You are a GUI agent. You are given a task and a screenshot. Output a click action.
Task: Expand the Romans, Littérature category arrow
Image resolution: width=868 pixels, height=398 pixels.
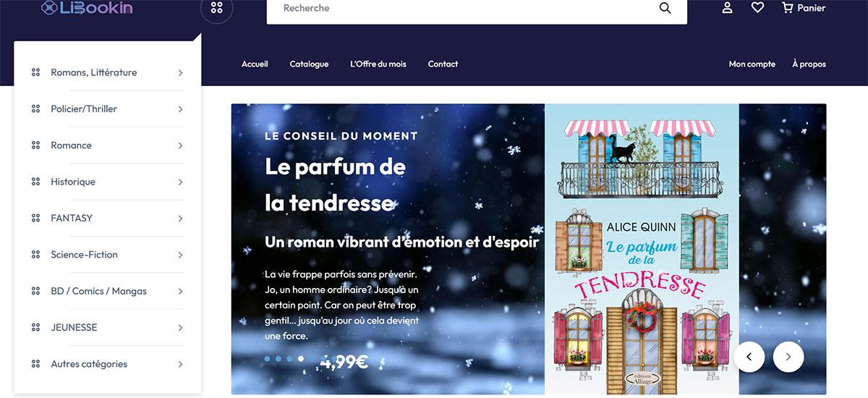180,72
